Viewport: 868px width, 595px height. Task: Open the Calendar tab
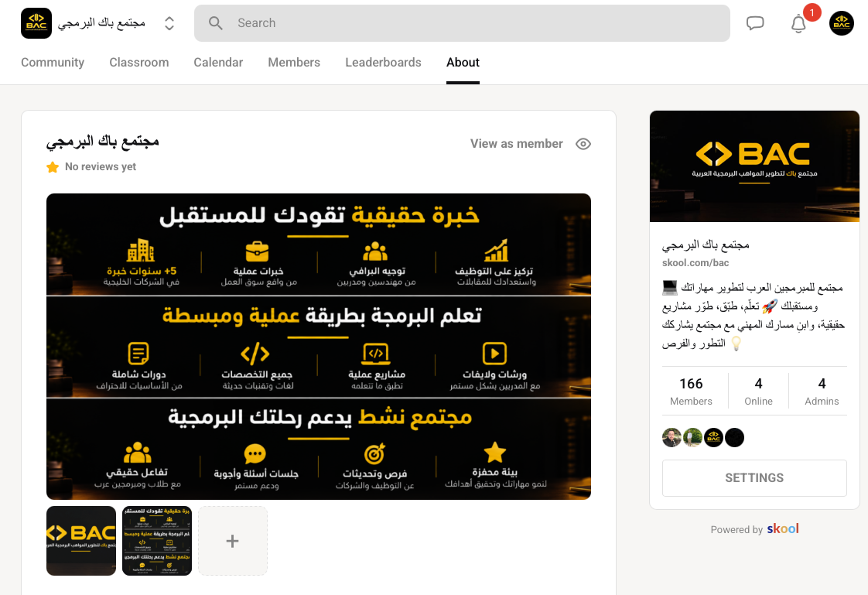[x=218, y=63]
